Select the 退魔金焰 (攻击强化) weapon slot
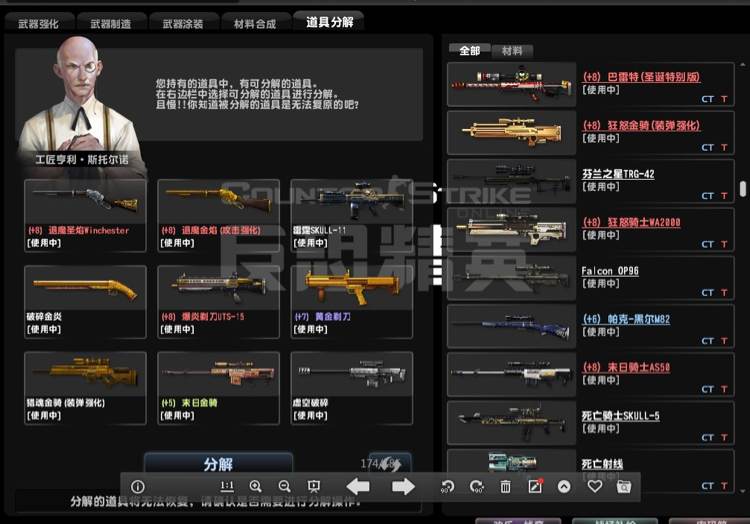Image resolution: width=750 pixels, height=524 pixels. click(218, 215)
